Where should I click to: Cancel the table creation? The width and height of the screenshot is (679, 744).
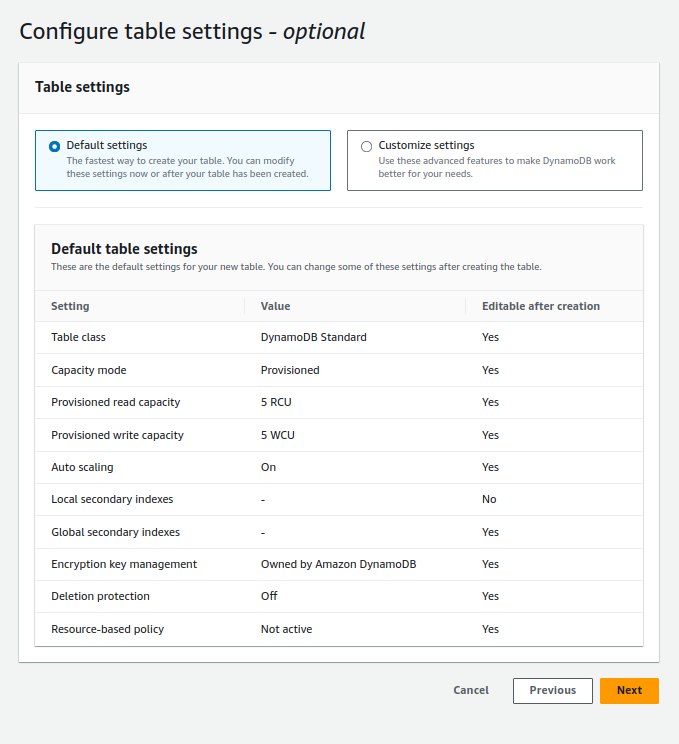pyautogui.click(x=471, y=690)
